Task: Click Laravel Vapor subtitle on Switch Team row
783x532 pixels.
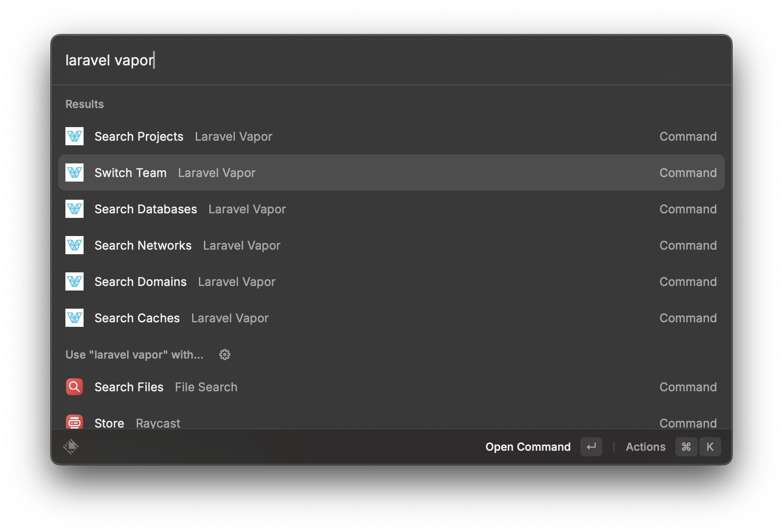Action: 217,173
